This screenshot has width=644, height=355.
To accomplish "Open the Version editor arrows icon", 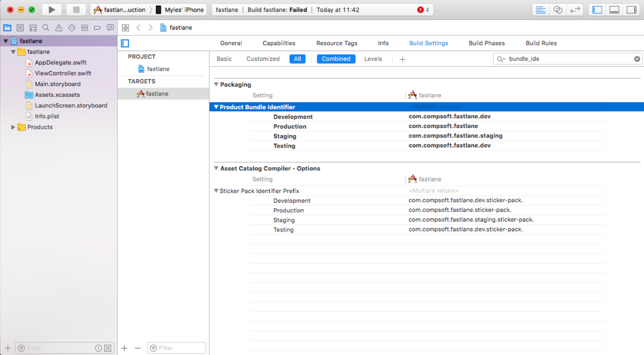I will pos(575,10).
